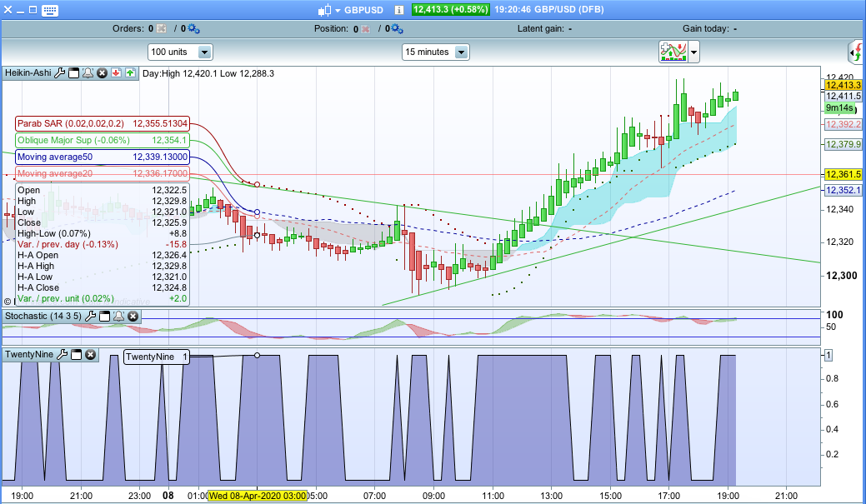Click the red down-arrow sell icon
Screen dimensions: 866x504
click(x=116, y=72)
